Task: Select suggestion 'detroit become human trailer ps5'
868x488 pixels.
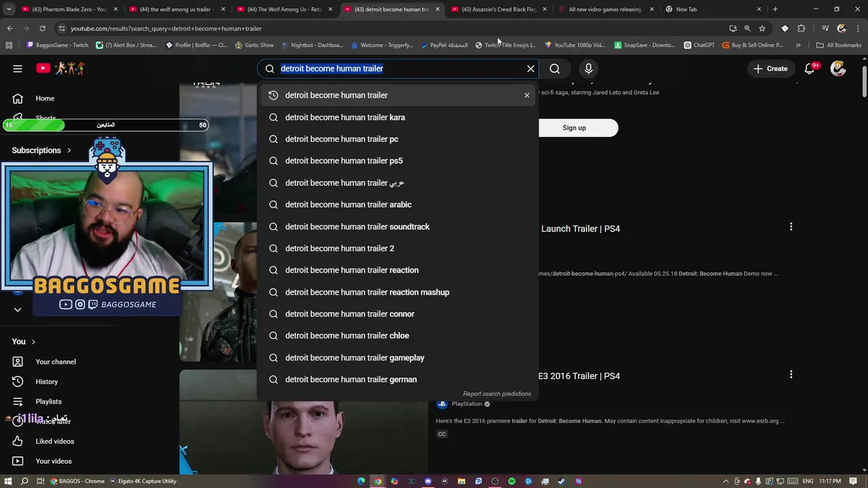Action: 399,161
